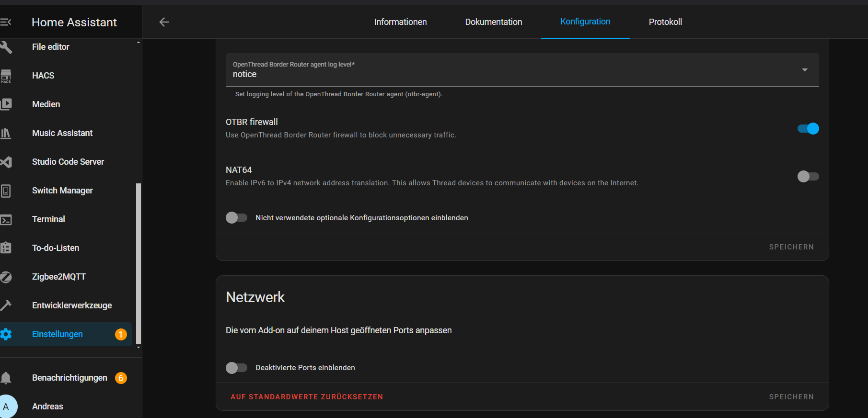Viewport: 868px width, 418px height.
Task: Open Benachrichtigungen in sidebar
Action: [66, 378]
